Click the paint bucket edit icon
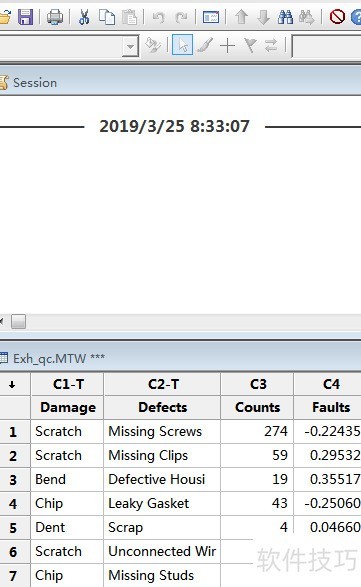This screenshot has width=361, height=587. [x=153, y=45]
